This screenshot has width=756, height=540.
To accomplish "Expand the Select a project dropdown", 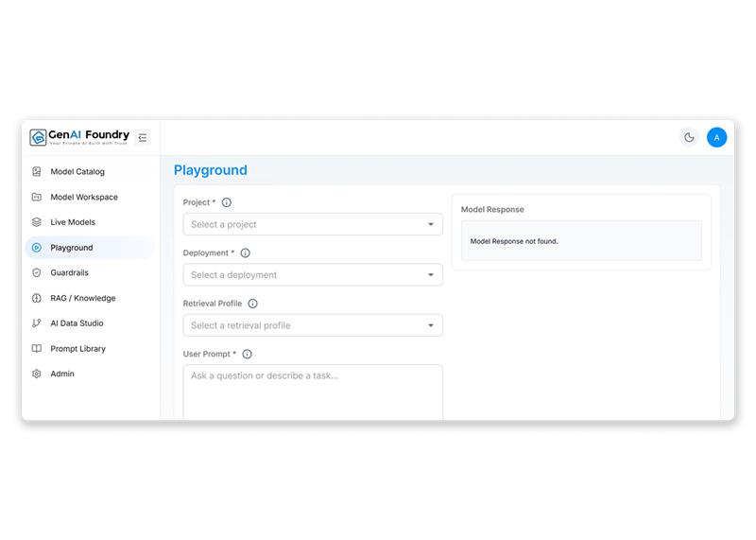I will pyautogui.click(x=313, y=224).
